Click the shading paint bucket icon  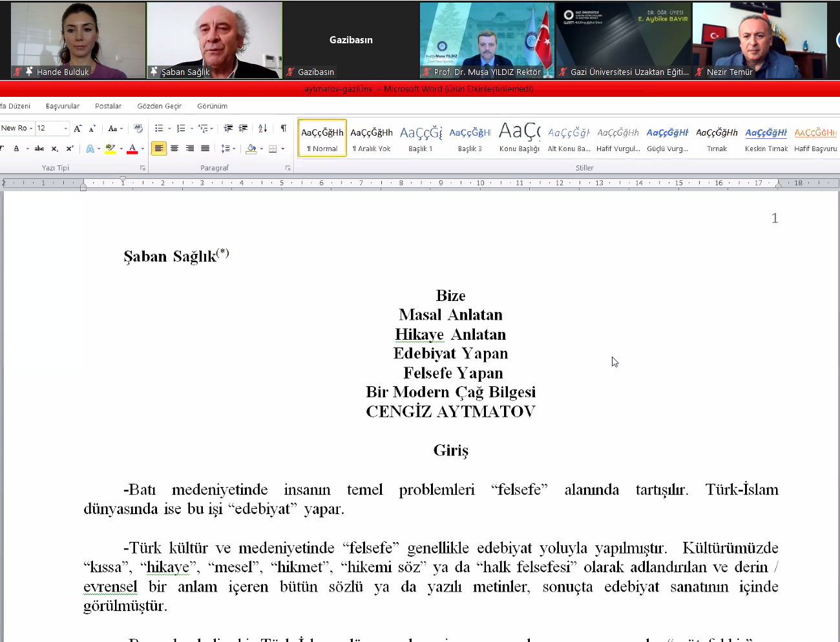point(251,149)
